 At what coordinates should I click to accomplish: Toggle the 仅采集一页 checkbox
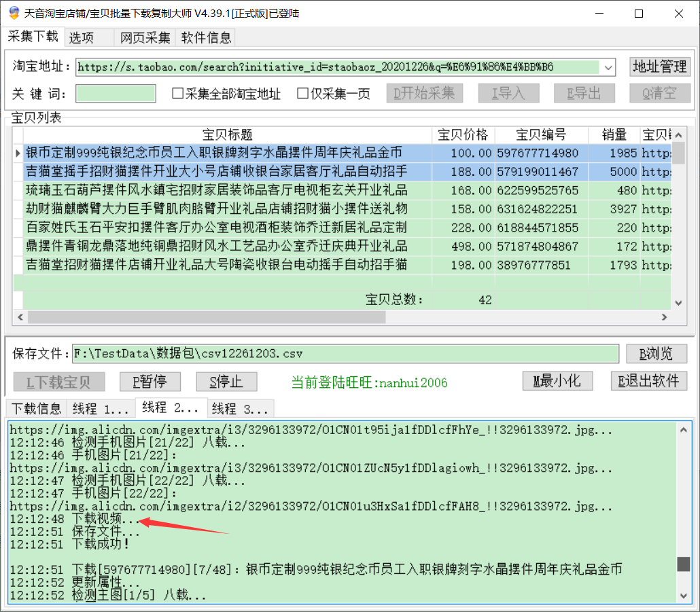303,94
